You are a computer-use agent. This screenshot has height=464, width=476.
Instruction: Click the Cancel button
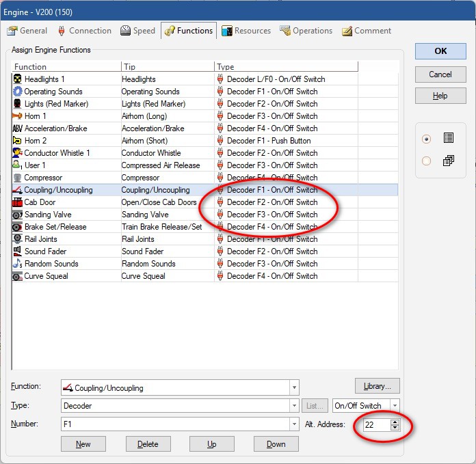440,74
